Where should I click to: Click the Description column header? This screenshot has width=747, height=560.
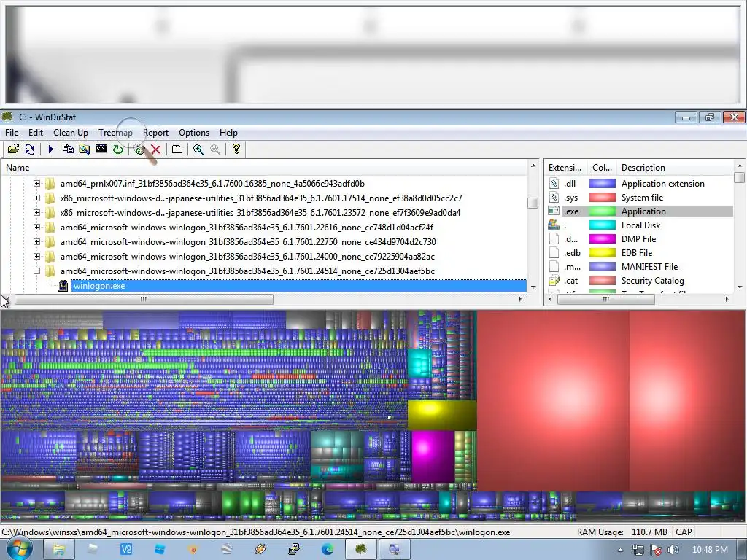(x=676, y=168)
